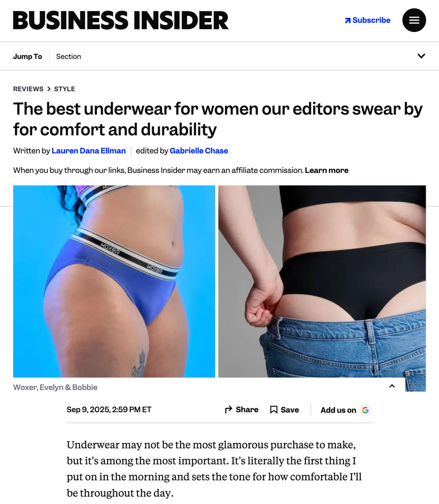Click the black underwear with jeans photo
439x504 pixels.
click(322, 281)
